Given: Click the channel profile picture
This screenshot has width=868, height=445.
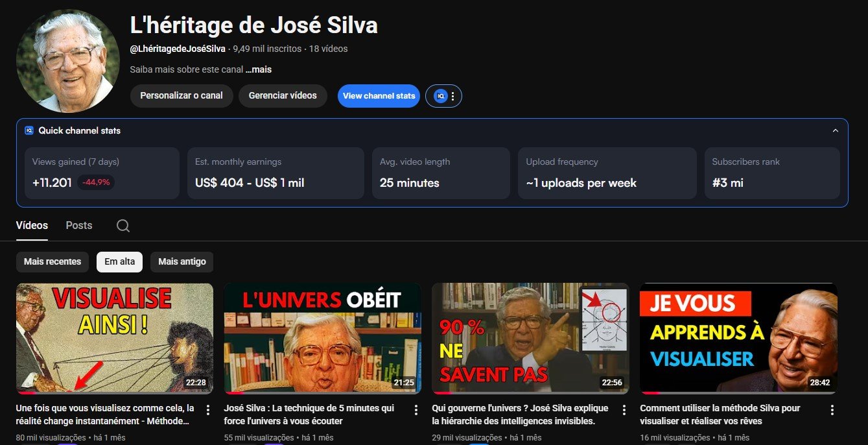Looking at the screenshot, I should (68, 61).
